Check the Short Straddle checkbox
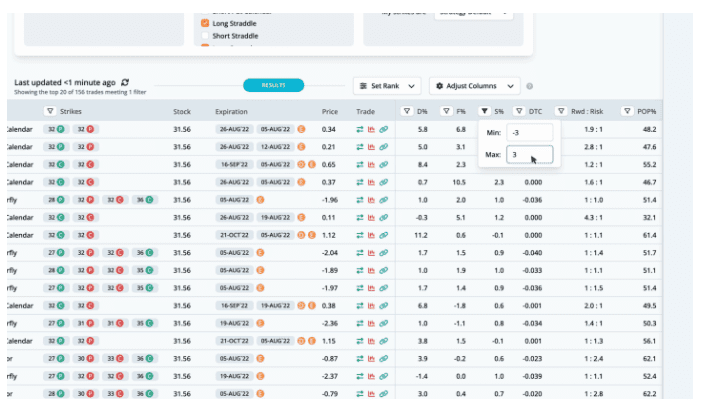Screen dimensions: 705x412 205,35
